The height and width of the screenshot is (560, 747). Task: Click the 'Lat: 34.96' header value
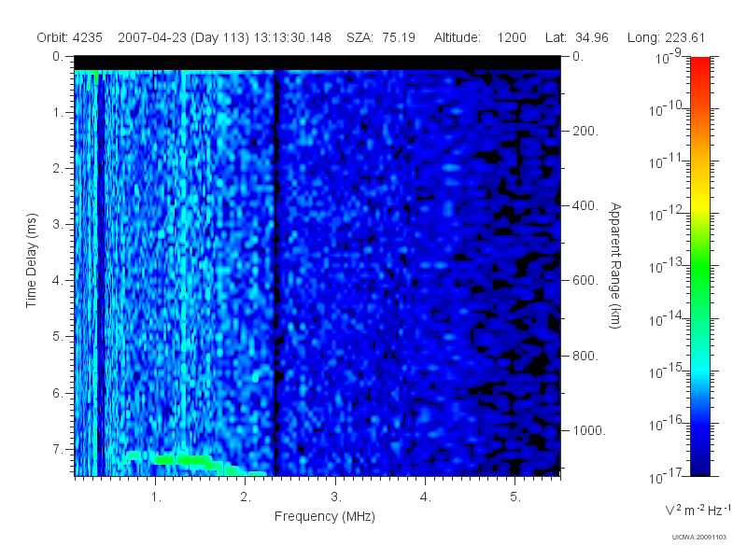tap(577, 37)
